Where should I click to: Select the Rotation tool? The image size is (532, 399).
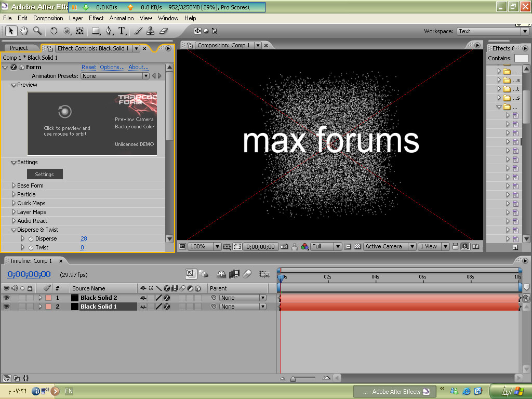tap(54, 31)
